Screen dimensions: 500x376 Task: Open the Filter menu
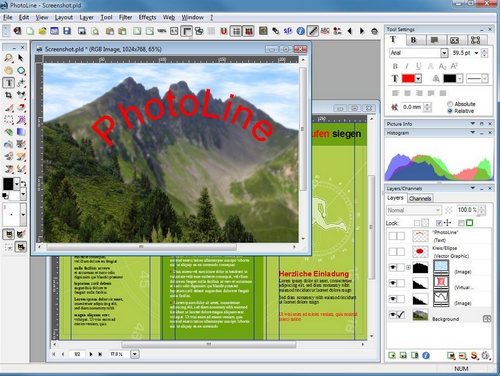[x=125, y=17]
